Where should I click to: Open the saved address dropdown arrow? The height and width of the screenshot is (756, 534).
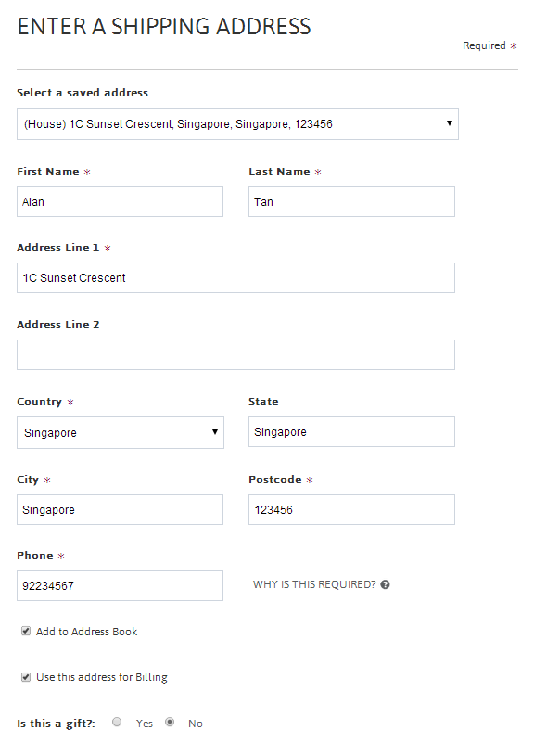[450, 123]
